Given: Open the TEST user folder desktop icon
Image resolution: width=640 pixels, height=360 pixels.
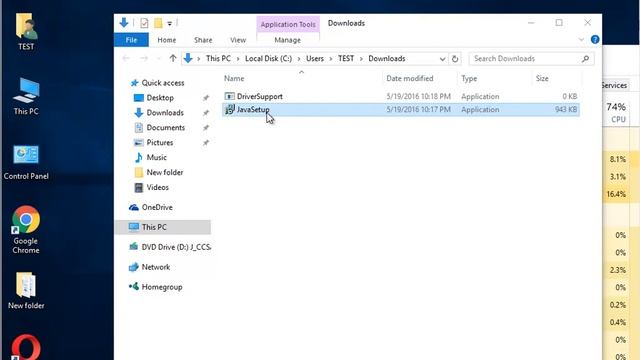Looking at the screenshot, I should (x=26, y=32).
